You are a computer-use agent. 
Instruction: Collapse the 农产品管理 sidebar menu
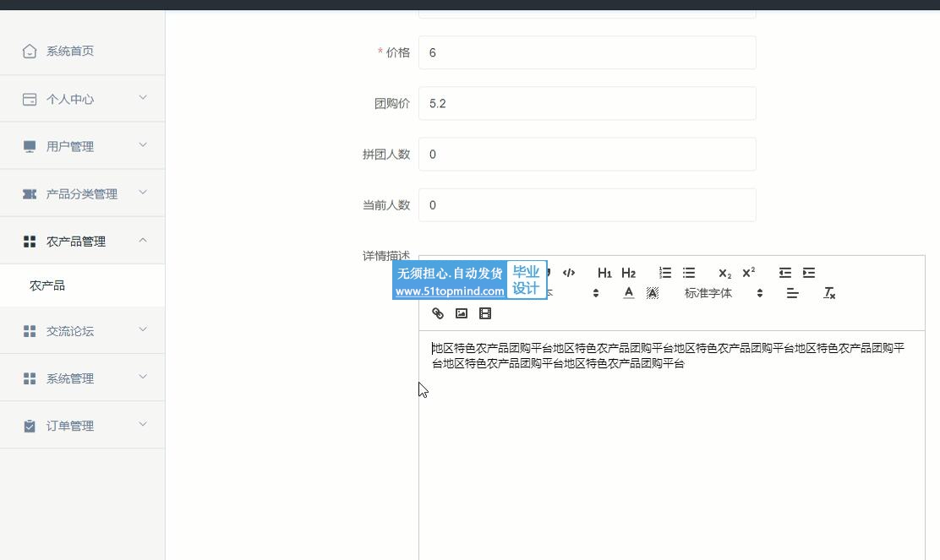82,241
